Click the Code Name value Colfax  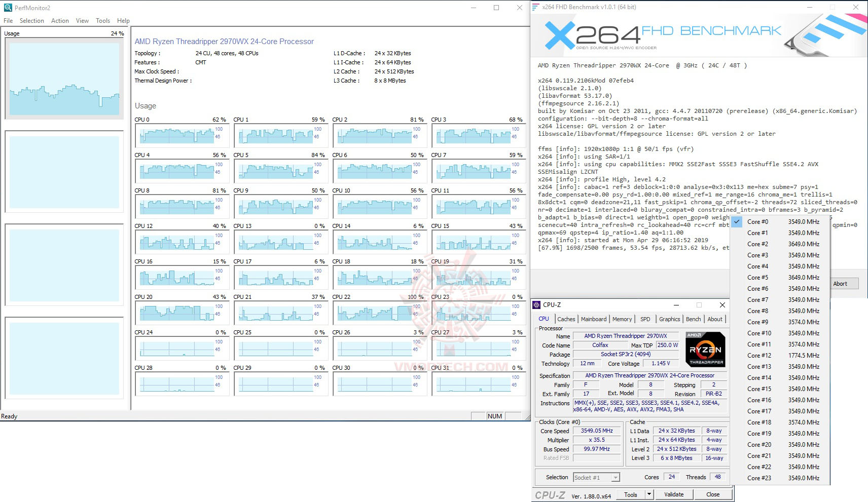600,345
